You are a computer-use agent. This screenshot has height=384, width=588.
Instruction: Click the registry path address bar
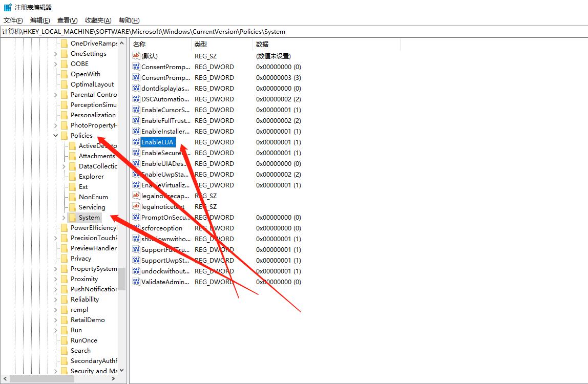[x=294, y=32]
